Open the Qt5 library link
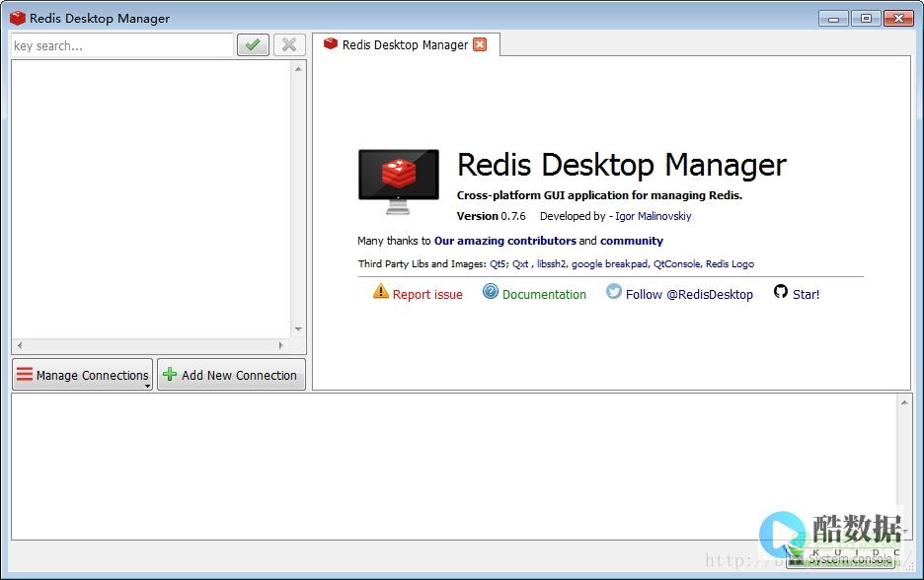This screenshot has height=580, width=924. (x=498, y=264)
